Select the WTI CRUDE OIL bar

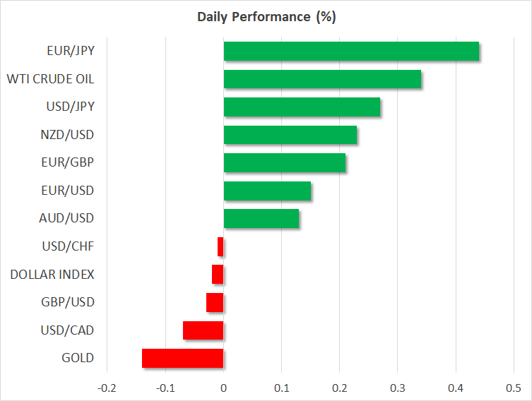[x=322, y=79]
